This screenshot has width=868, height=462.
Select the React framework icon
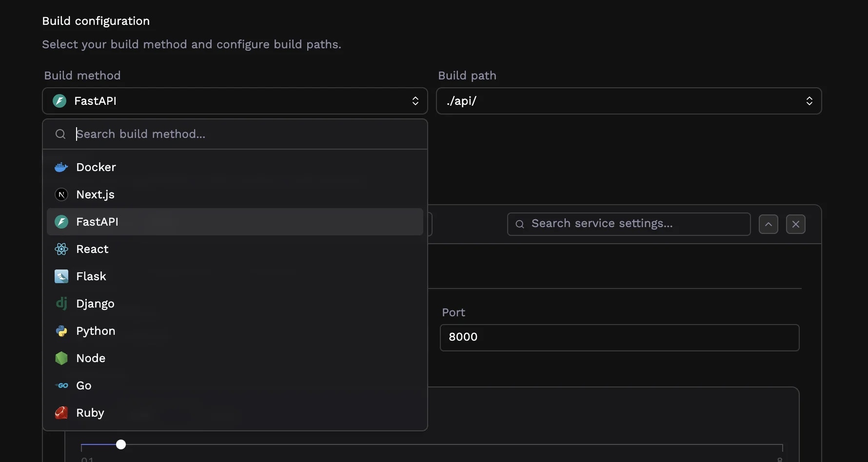click(61, 249)
